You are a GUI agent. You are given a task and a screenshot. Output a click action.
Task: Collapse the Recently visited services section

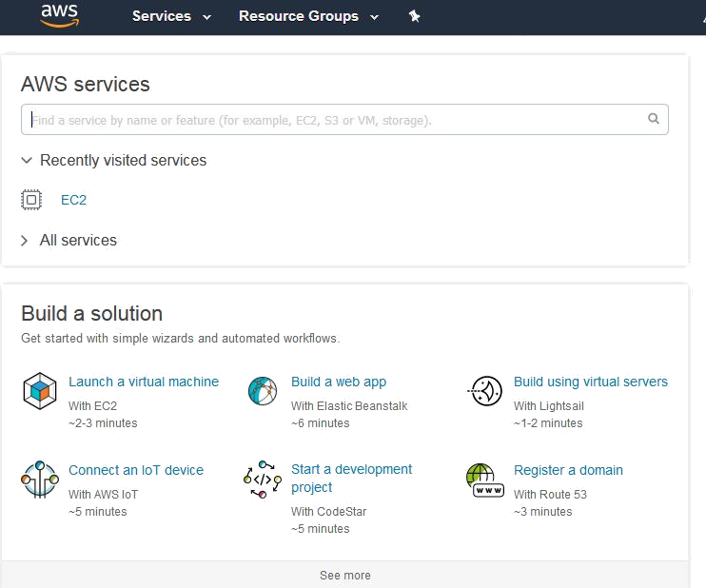[113, 161]
